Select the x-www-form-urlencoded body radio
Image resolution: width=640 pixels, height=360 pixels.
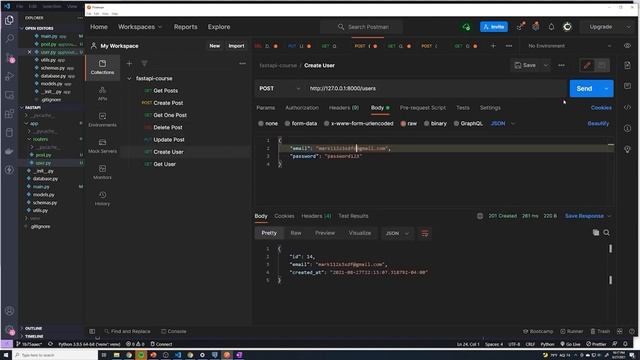(x=327, y=123)
